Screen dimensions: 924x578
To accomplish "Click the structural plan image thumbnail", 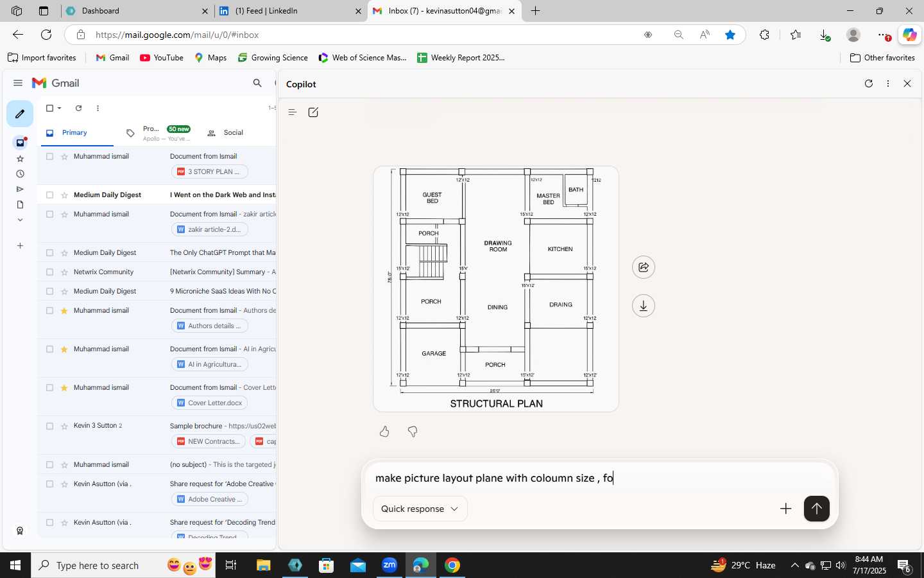I will [496, 289].
